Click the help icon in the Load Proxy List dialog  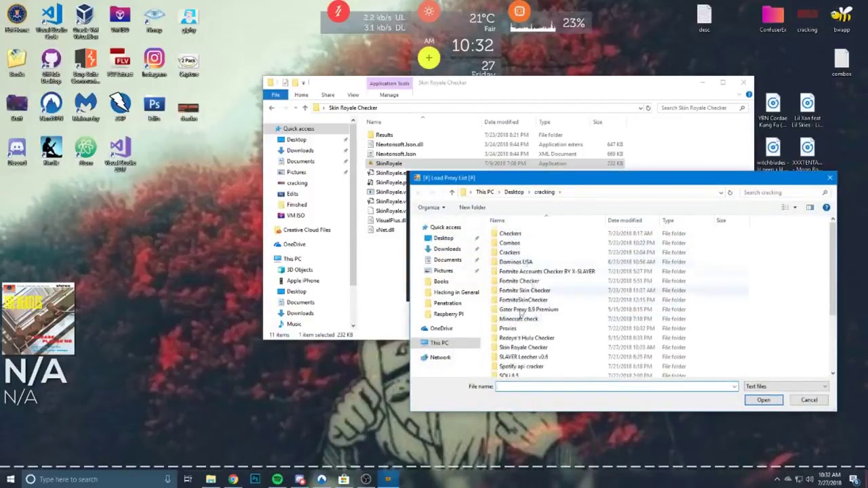826,207
